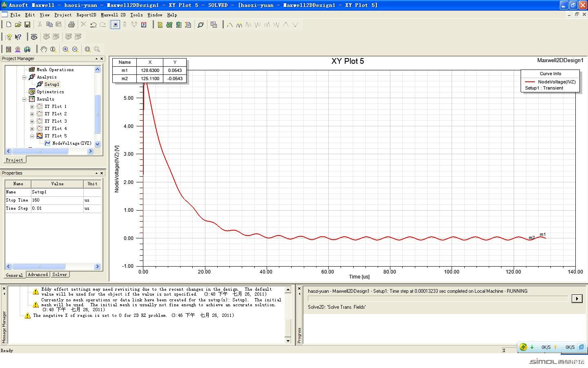The image size is (588, 368).
Task: Expand the XY Plot 2 node
Action: (32, 114)
